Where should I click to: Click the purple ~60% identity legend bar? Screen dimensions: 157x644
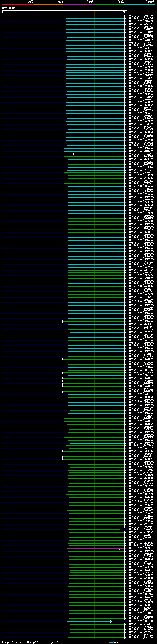78,4
